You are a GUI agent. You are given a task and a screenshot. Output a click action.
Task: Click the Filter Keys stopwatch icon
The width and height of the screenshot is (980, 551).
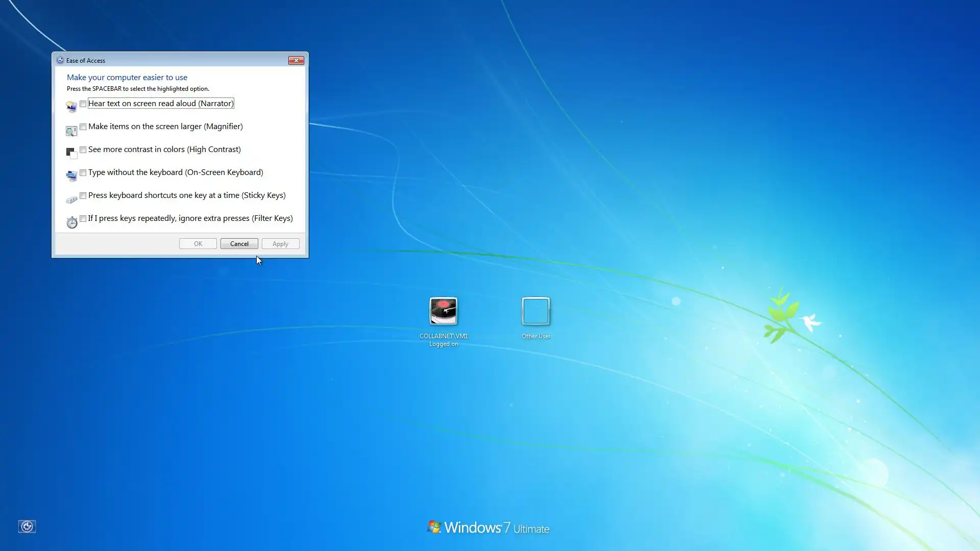[72, 222]
